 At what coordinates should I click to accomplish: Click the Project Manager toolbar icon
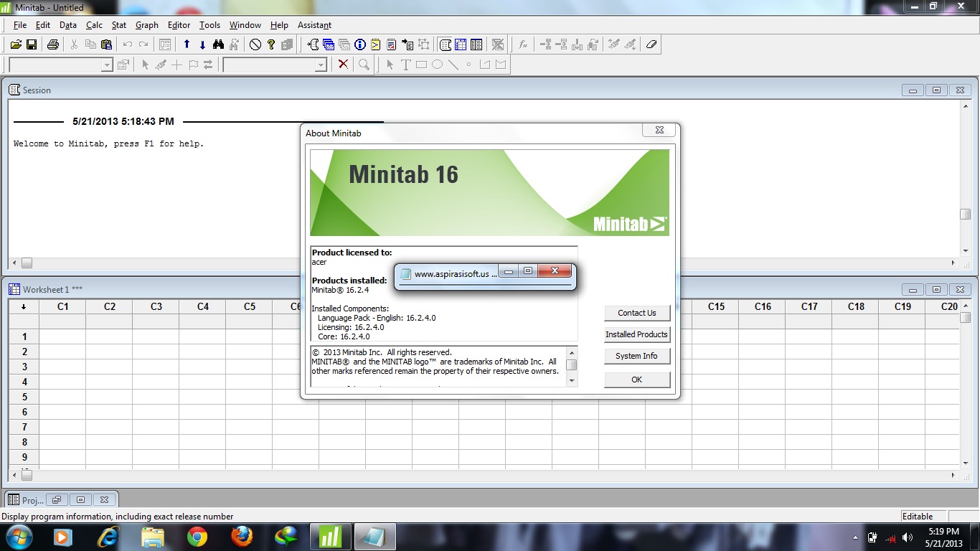(476, 44)
